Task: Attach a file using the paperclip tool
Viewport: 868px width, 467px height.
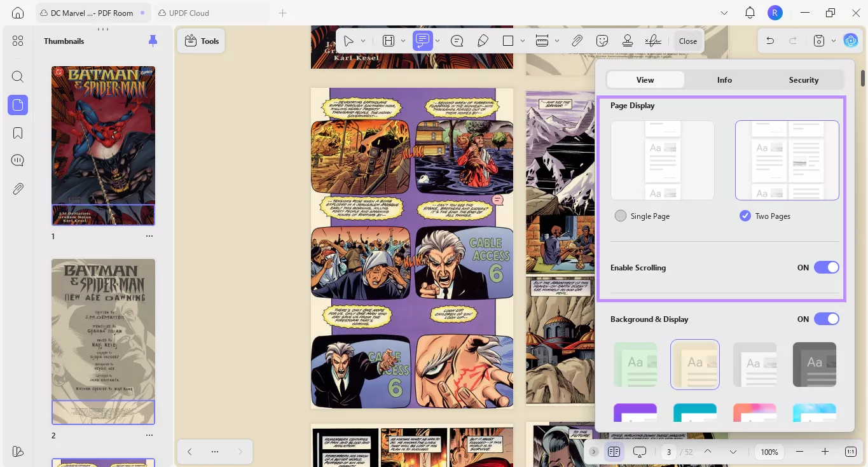Action: 577,41
